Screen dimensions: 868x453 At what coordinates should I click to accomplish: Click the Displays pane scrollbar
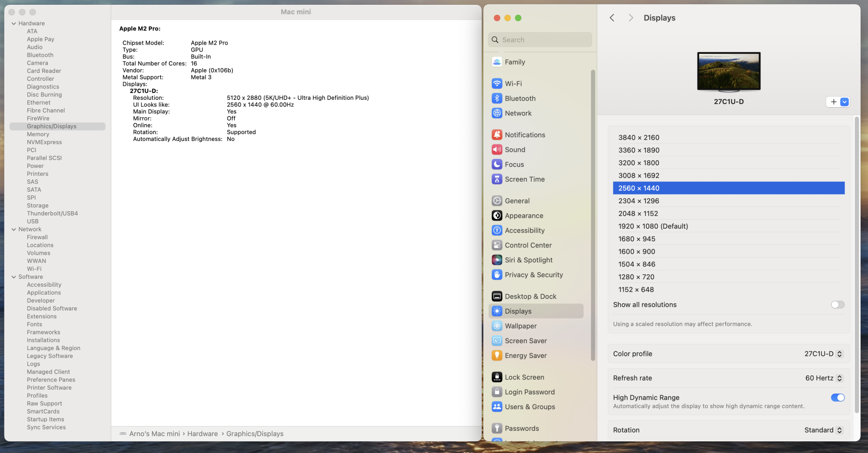point(857,265)
